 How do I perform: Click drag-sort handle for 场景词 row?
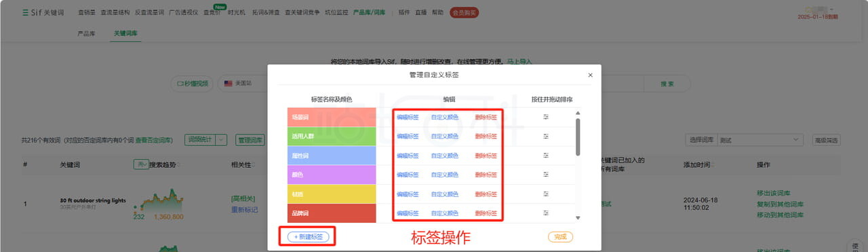point(546,117)
